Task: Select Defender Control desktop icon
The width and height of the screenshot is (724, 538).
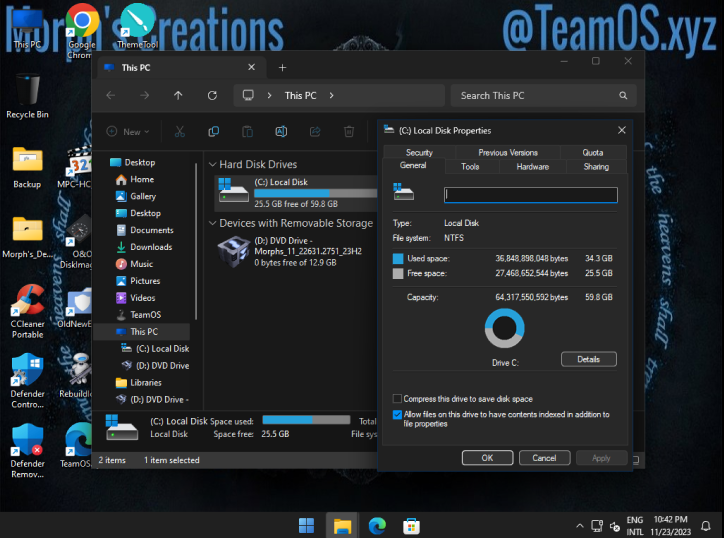Action: click(27, 381)
